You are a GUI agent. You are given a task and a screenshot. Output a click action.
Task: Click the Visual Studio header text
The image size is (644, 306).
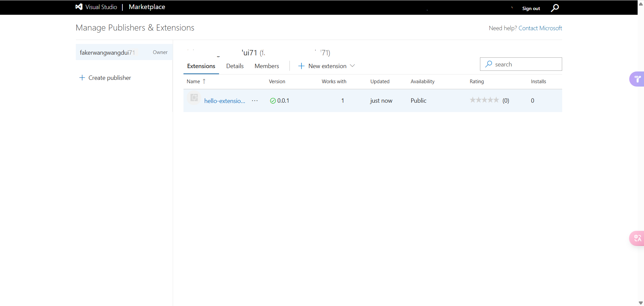point(101,7)
